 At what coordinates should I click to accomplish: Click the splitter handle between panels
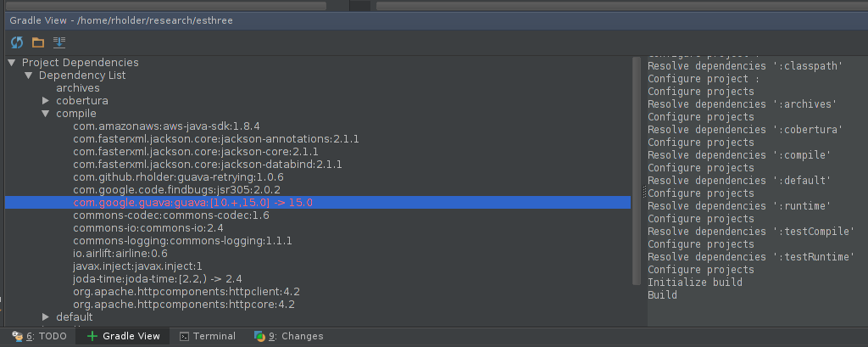(644, 192)
